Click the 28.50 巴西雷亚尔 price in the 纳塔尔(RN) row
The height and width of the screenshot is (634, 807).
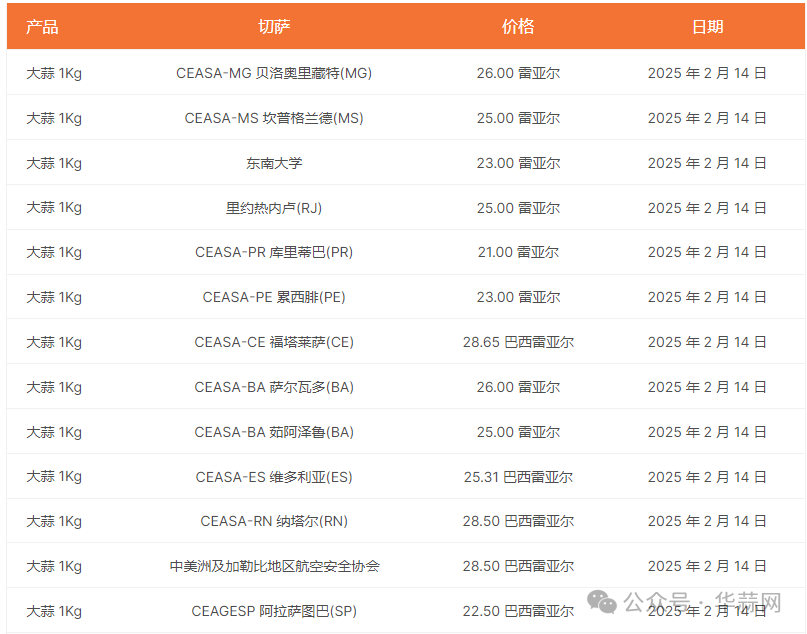click(518, 521)
